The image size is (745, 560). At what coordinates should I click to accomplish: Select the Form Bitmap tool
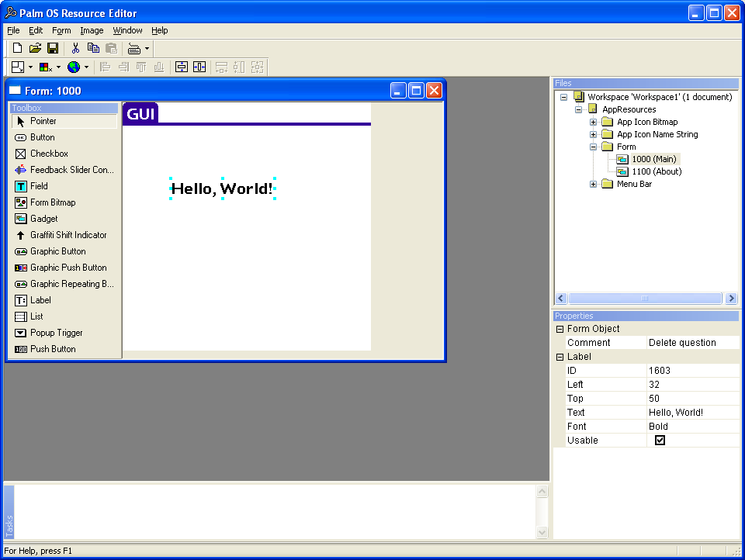[x=64, y=202]
